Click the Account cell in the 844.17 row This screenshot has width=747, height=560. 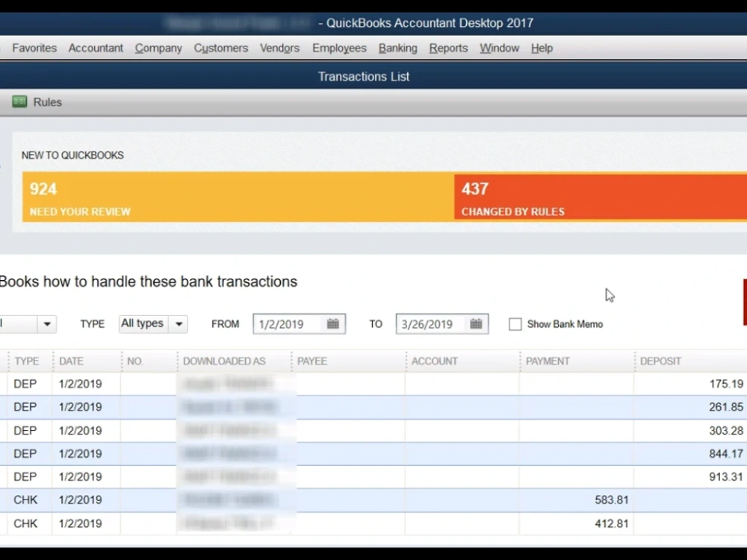pyautogui.click(x=462, y=454)
